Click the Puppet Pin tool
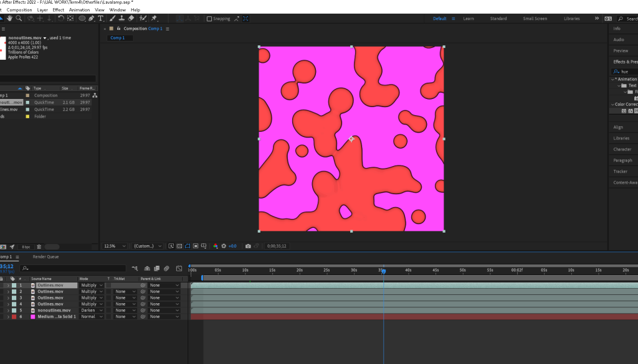The height and width of the screenshot is (364, 638). pyautogui.click(x=154, y=19)
